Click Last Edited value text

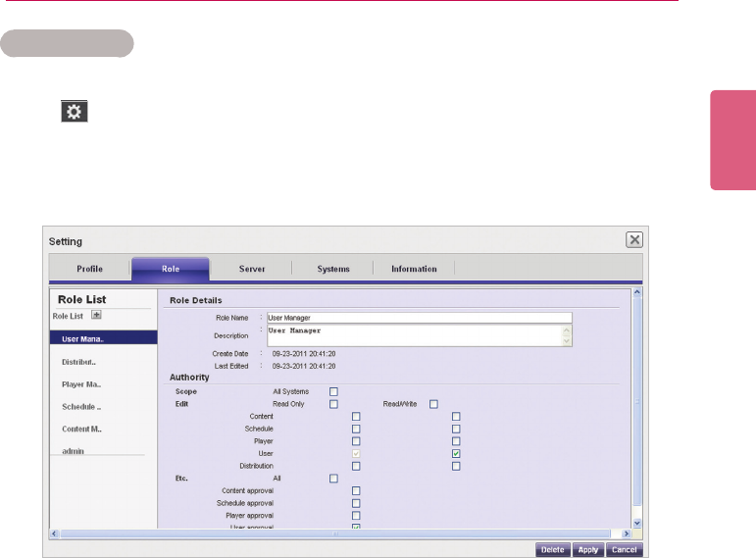[x=304, y=366]
